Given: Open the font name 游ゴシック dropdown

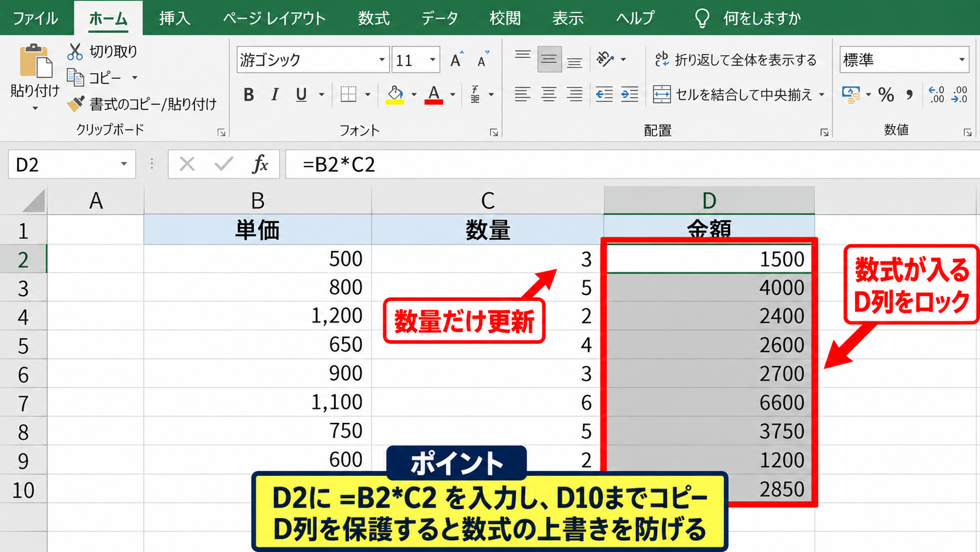Looking at the screenshot, I should coord(382,60).
